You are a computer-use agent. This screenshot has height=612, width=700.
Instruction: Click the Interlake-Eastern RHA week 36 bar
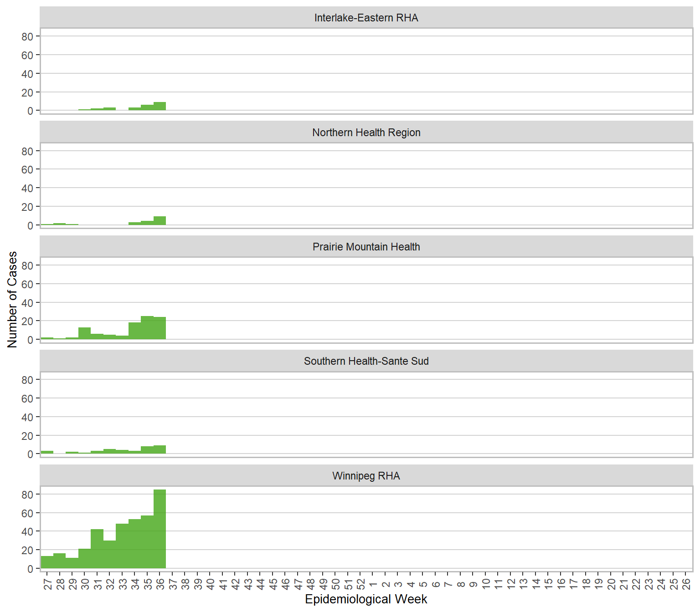[x=160, y=107]
